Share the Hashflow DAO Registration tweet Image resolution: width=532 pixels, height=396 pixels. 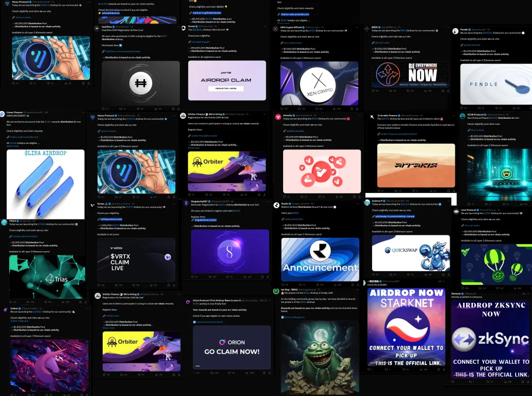point(178,108)
